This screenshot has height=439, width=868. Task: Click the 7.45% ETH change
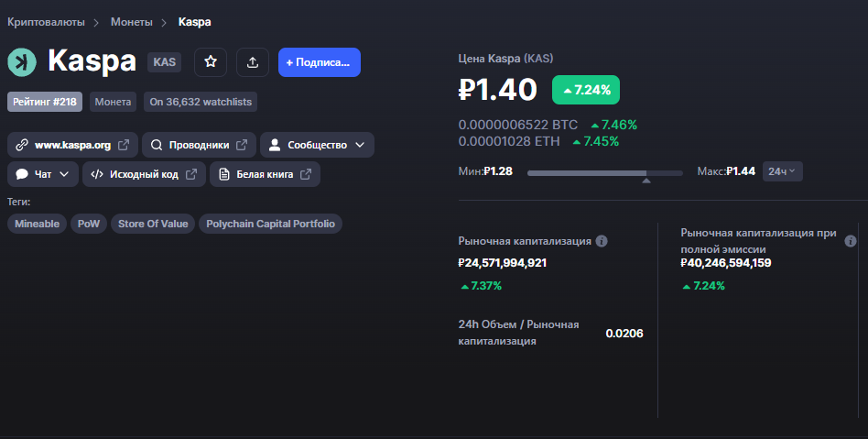[596, 141]
